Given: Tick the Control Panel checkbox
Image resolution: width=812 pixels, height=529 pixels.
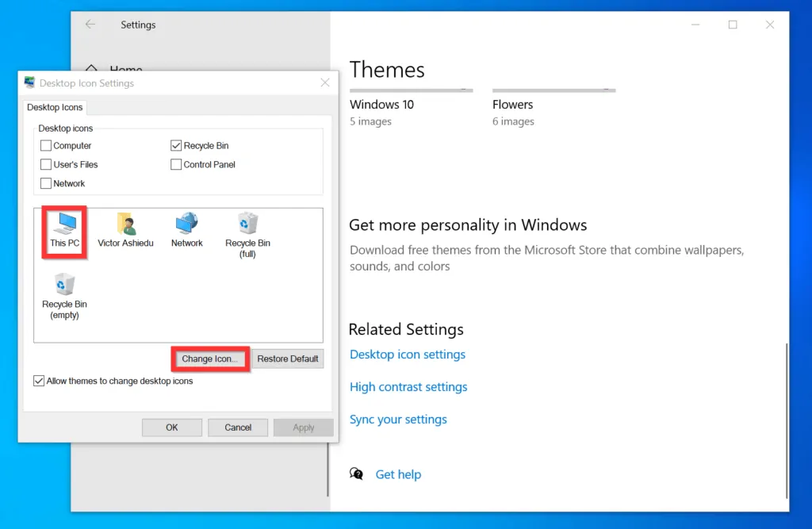Looking at the screenshot, I should click(x=176, y=165).
